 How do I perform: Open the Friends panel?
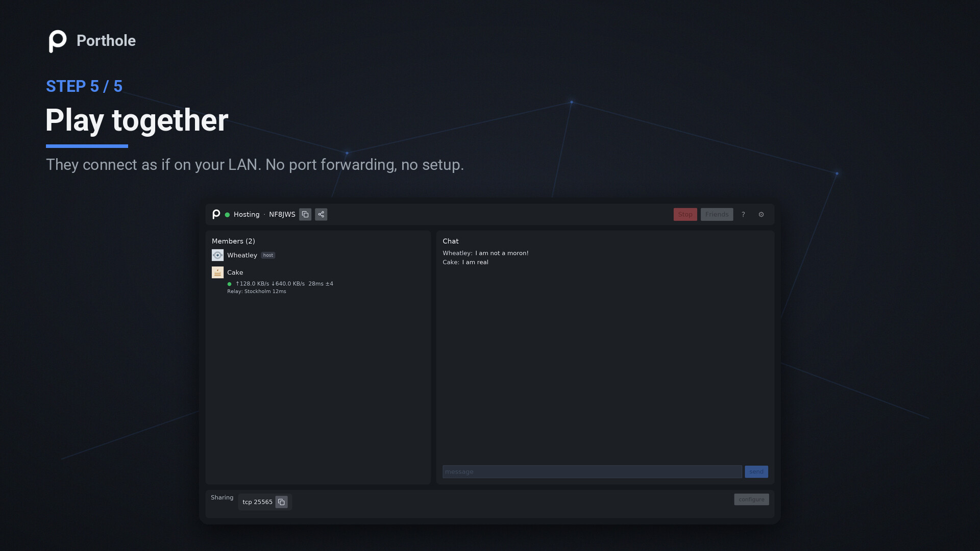[717, 214]
